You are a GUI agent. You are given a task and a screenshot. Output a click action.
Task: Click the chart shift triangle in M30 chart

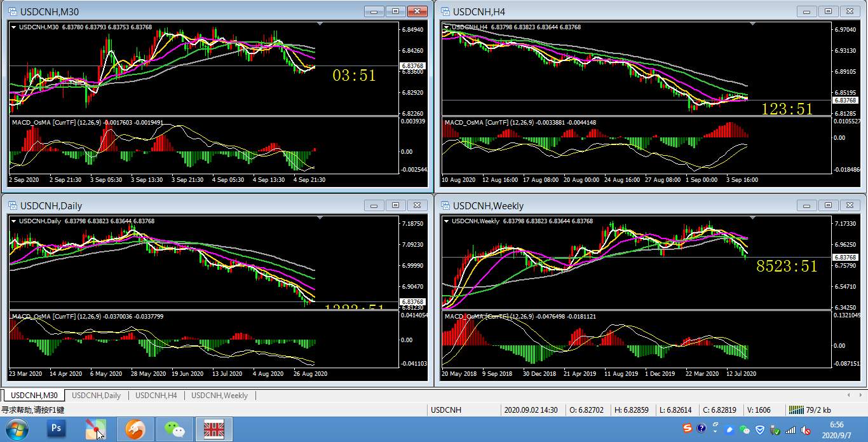click(x=320, y=24)
